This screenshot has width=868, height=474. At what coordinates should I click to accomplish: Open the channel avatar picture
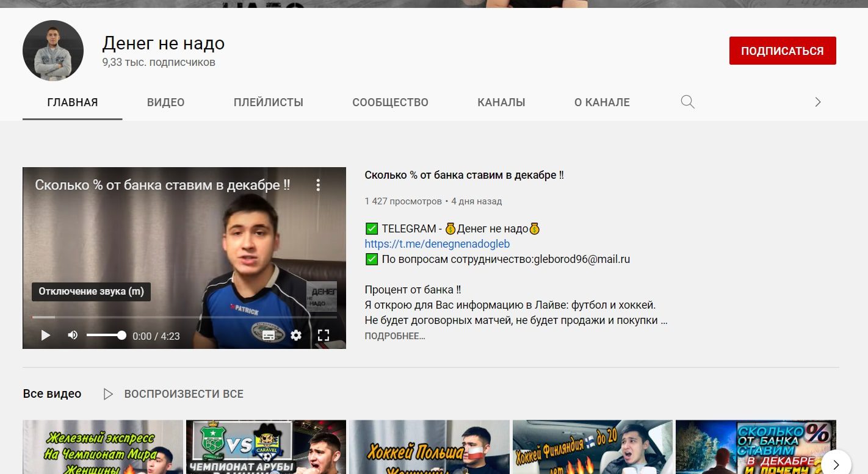[x=53, y=51]
